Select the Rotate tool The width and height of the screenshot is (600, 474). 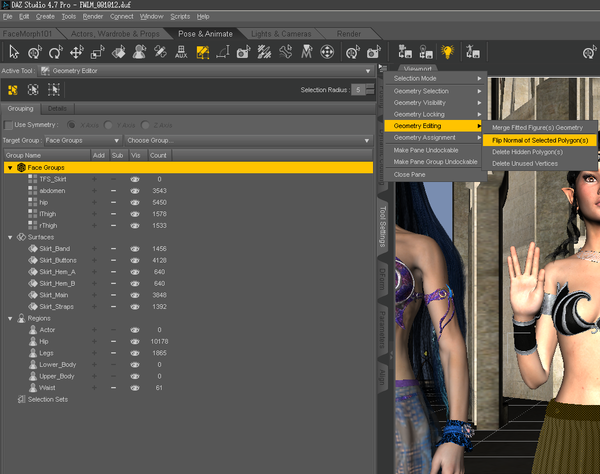click(x=55, y=52)
